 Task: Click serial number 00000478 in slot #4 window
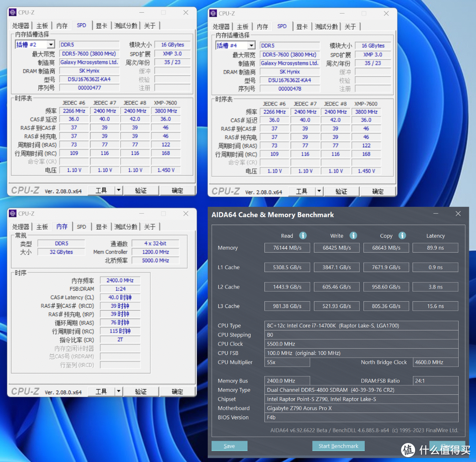tap(290, 89)
